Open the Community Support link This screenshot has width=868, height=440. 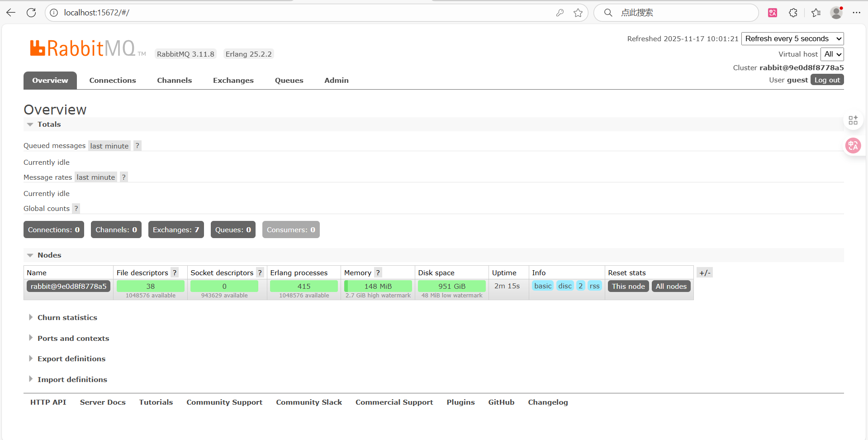[x=224, y=402]
